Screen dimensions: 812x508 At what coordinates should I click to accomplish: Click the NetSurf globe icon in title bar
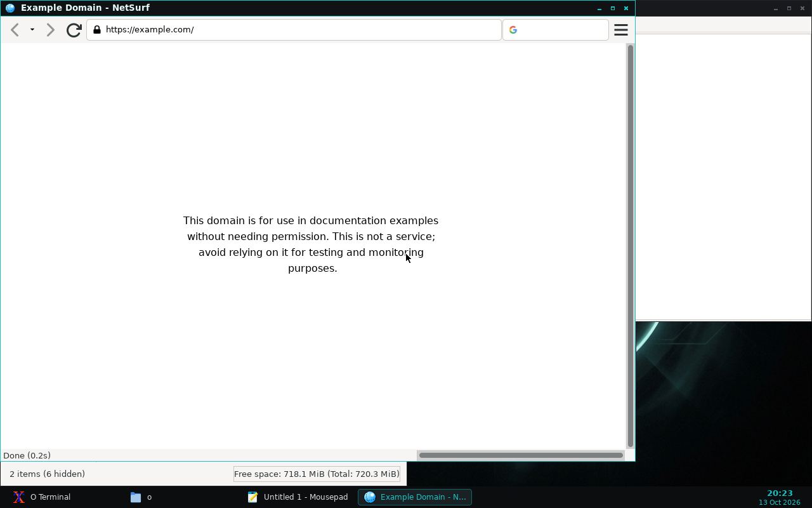[10, 8]
